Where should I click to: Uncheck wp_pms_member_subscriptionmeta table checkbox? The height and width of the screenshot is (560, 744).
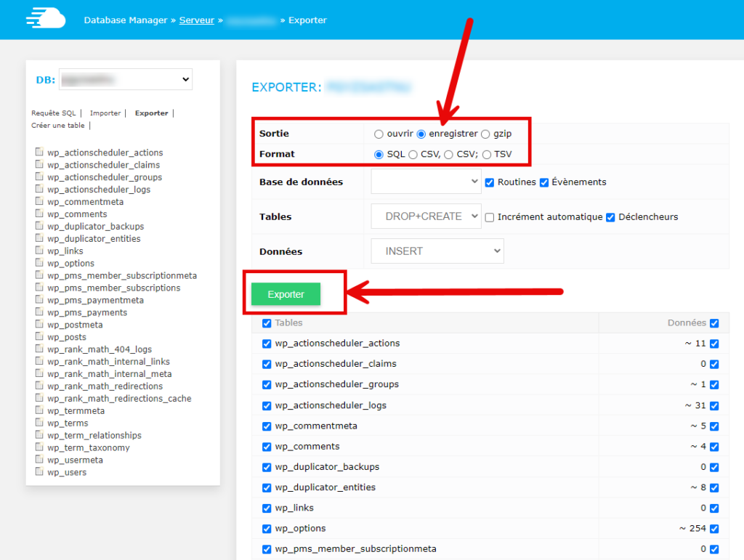point(267,549)
